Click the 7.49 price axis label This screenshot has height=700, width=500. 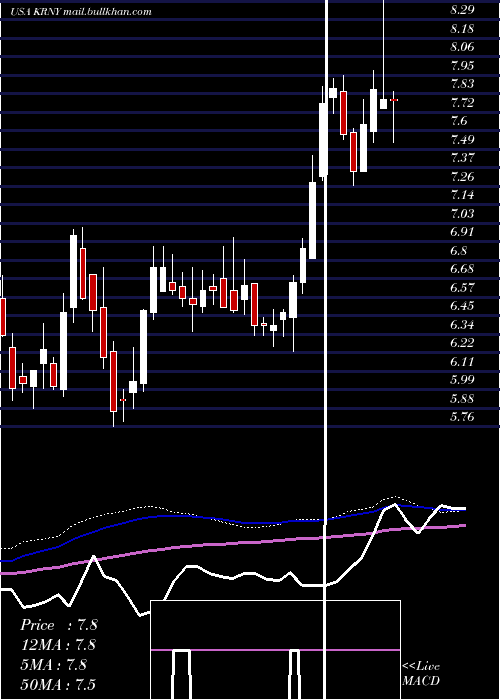point(462,140)
